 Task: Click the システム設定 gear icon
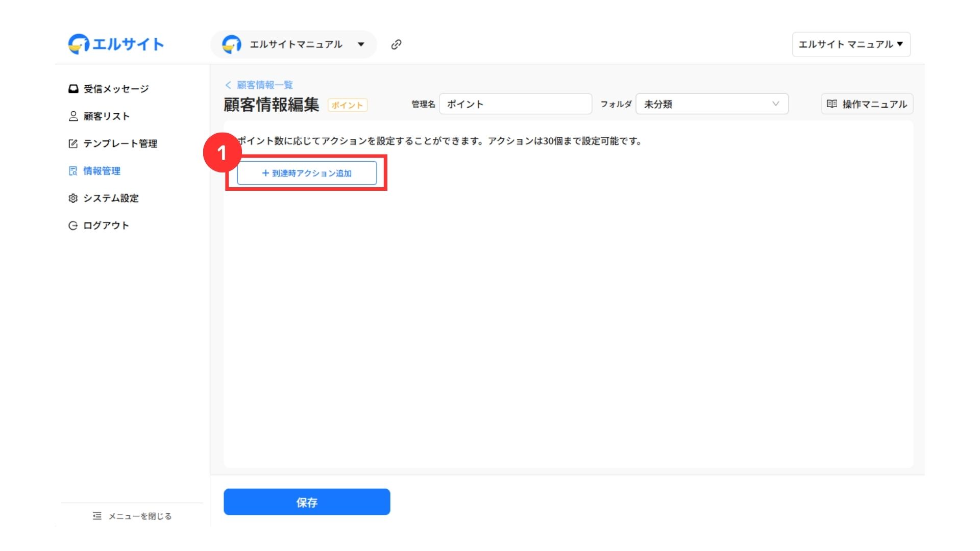pyautogui.click(x=73, y=198)
